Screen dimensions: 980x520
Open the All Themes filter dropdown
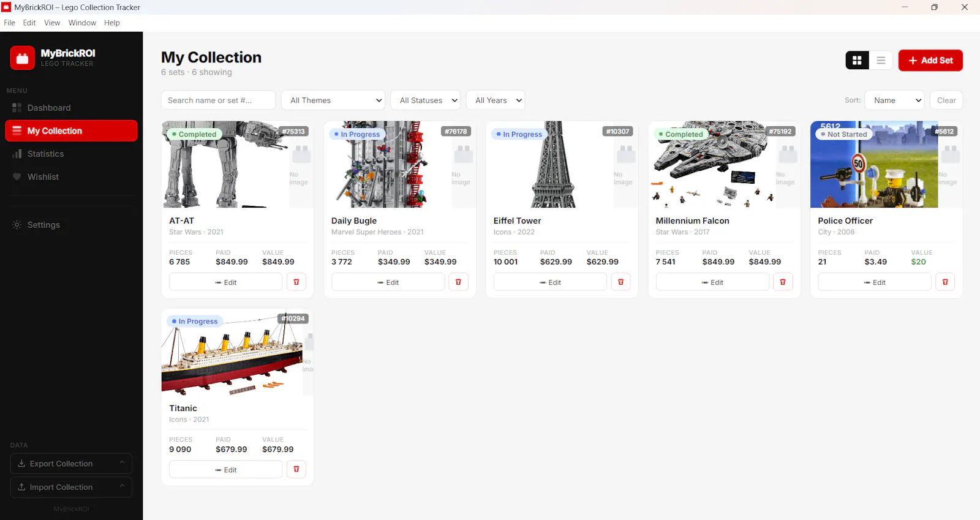coord(333,100)
